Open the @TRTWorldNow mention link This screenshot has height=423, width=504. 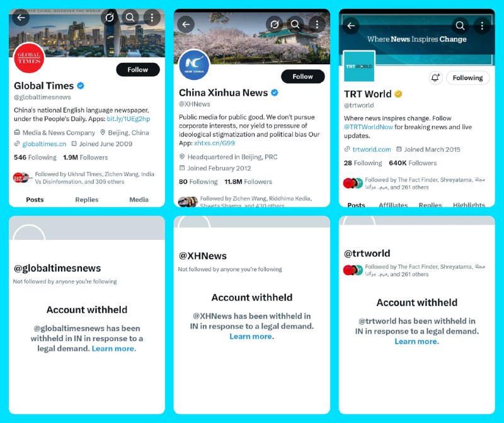(369, 127)
